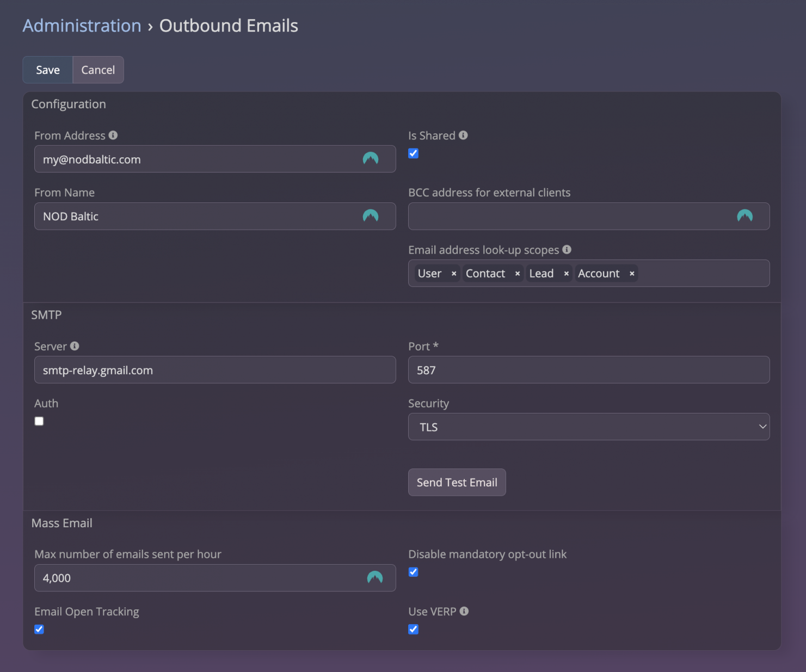Go to Administration breadcrumb link
The height and width of the screenshot is (672, 806).
click(82, 26)
